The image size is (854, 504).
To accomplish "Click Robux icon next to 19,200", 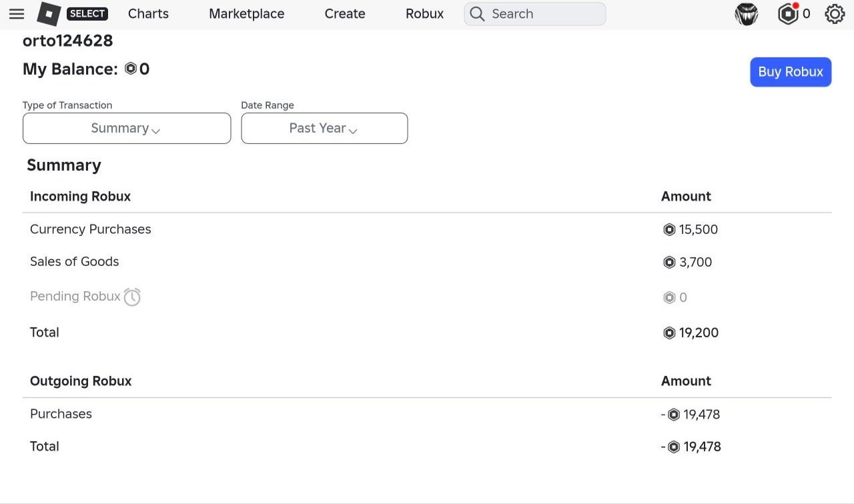I will (x=669, y=333).
